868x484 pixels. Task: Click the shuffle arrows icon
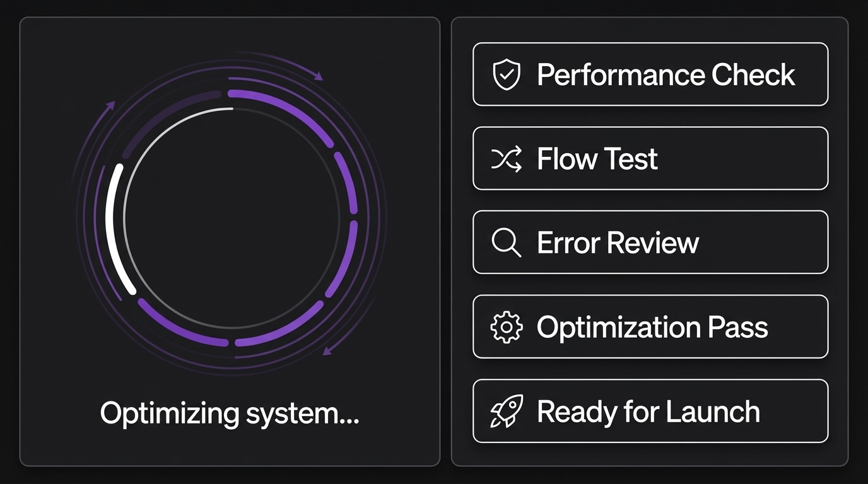click(x=506, y=159)
